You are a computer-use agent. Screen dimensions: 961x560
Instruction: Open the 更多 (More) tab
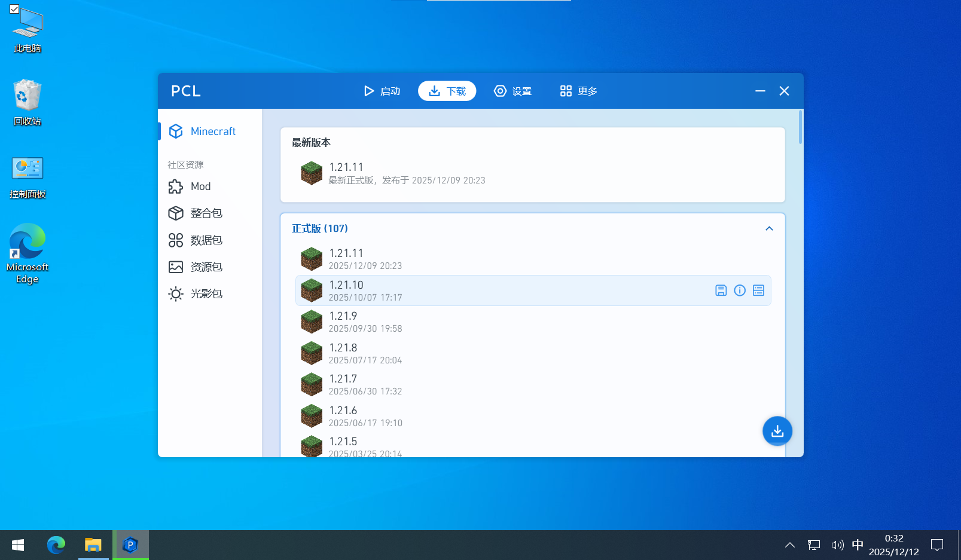[x=578, y=91]
